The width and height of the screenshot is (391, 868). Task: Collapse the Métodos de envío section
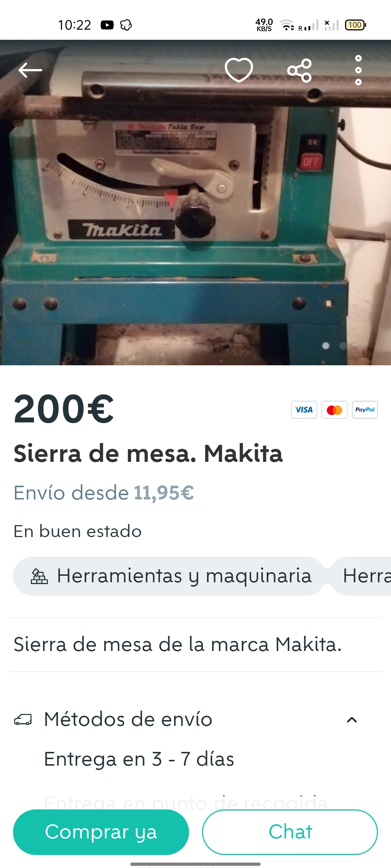pos(352,720)
